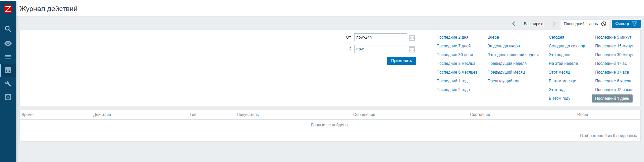Click Отображено 0 из 0 найденных text
This screenshot has height=162, width=644.
click(x=608, y=136)
